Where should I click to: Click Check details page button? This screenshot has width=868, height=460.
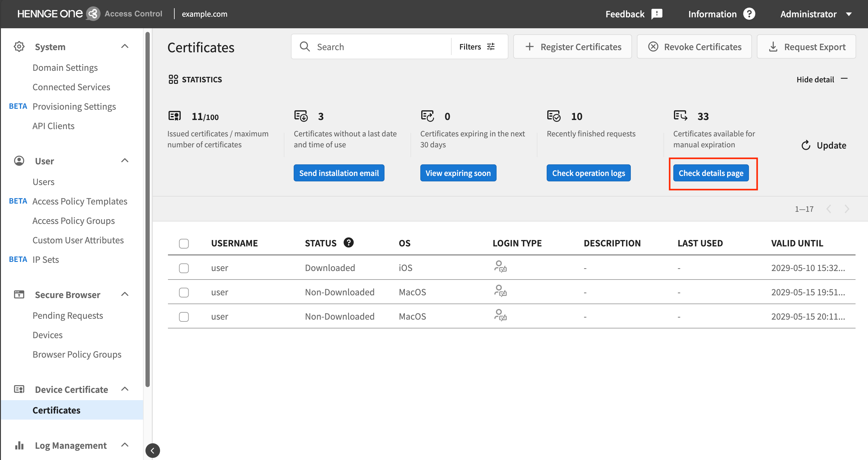(711, 173)
